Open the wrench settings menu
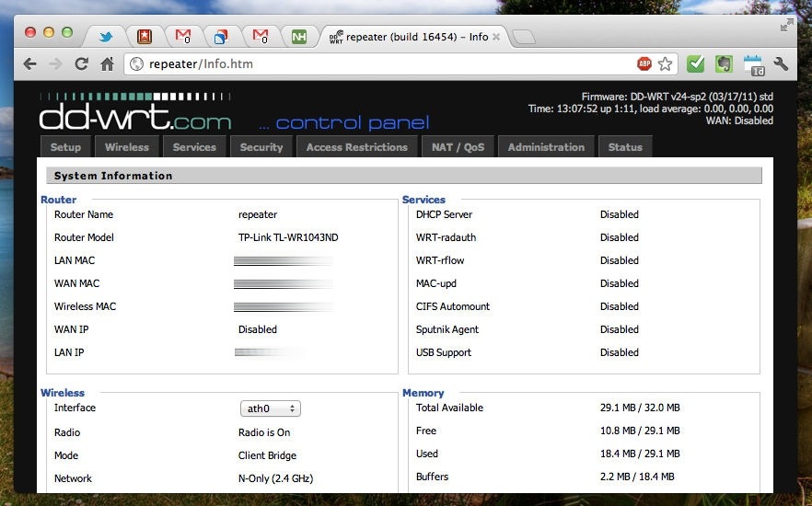 tap(781, 64)
